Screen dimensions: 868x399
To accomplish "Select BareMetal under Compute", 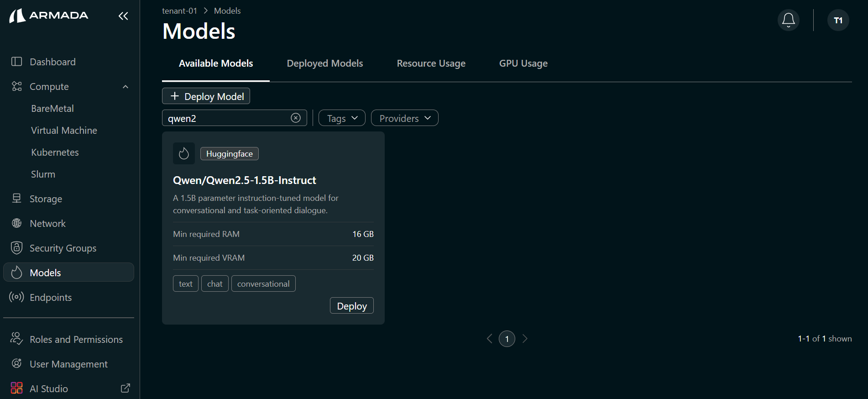I will pos(52,109).
